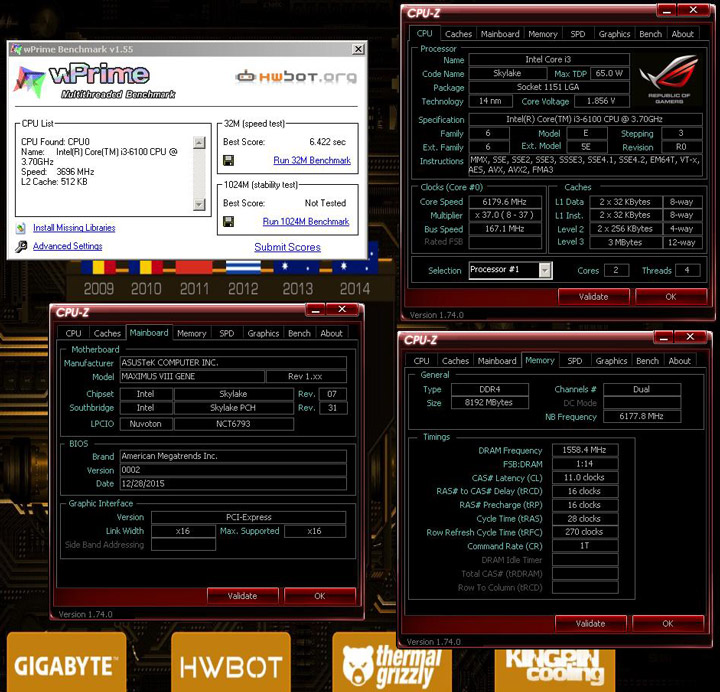720x692 pixels.
Task: Open About tab in top CPU-Z window
Action: (682, 34)
